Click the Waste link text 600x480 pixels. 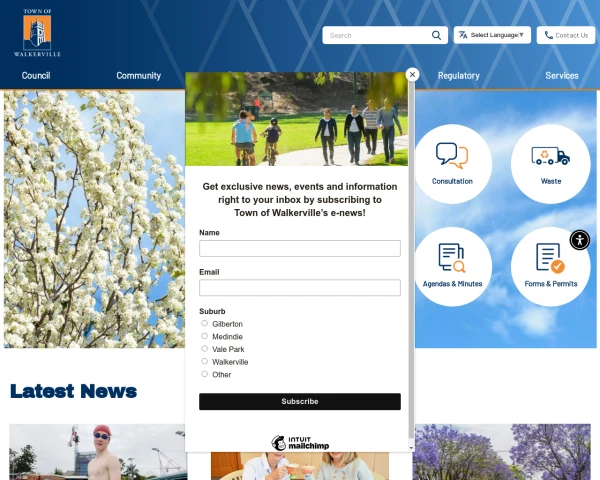[551, 181]
